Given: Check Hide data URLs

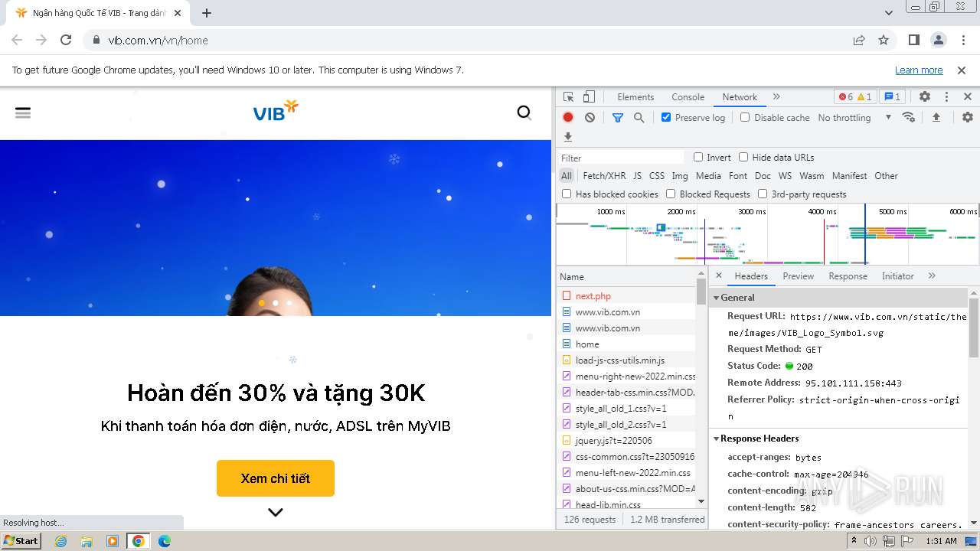Looking at the screenshot, I should pyautogui.click(x=743, y=157).
